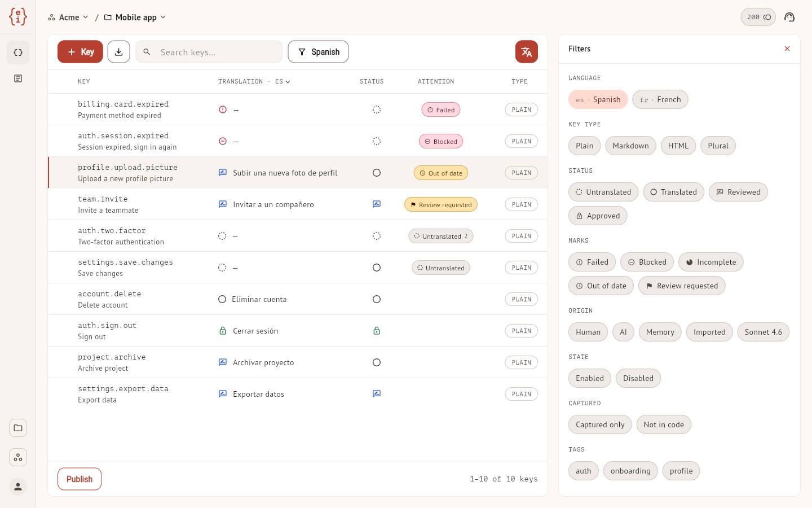Viewport: 812px width, 508px height.
Task: Click the translation 'Cerrar sesión'
Action: point(255,331)
